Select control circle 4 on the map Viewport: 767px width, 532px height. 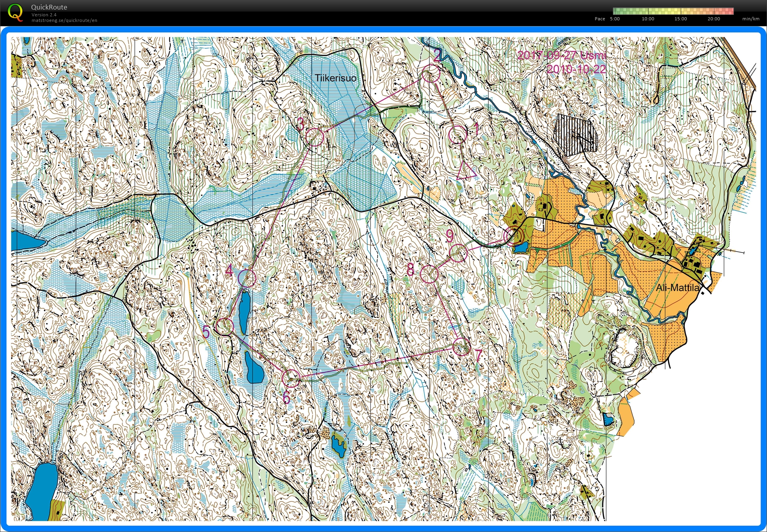247,278
